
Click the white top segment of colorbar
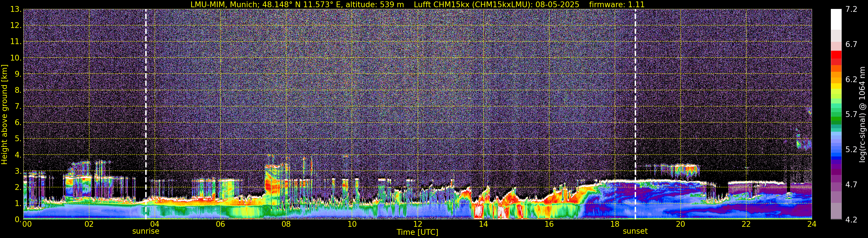click(x=836, y=20)
